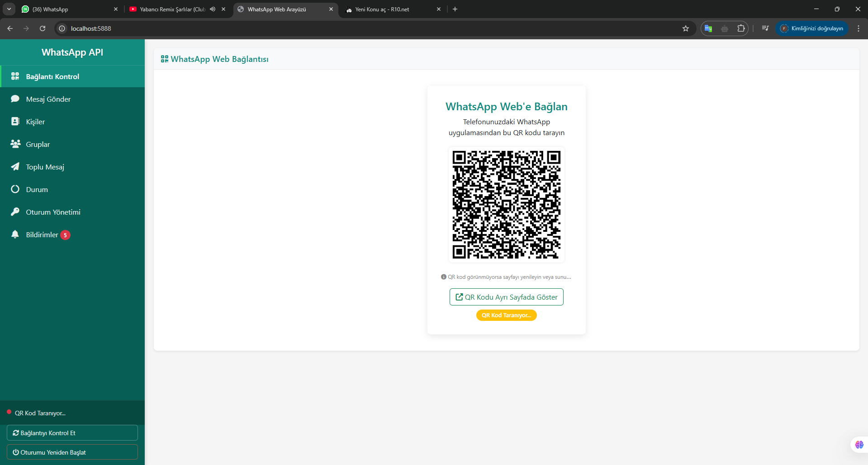
Task: View site information for localhost
Action: pos(62,28)
